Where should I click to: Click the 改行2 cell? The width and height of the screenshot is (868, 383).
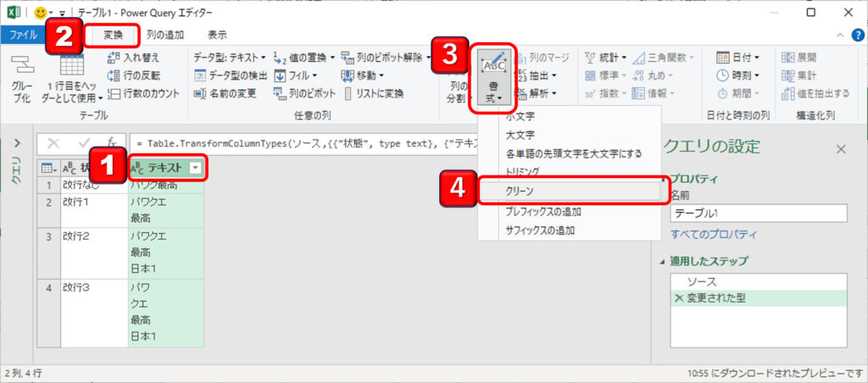coord(94,253)
